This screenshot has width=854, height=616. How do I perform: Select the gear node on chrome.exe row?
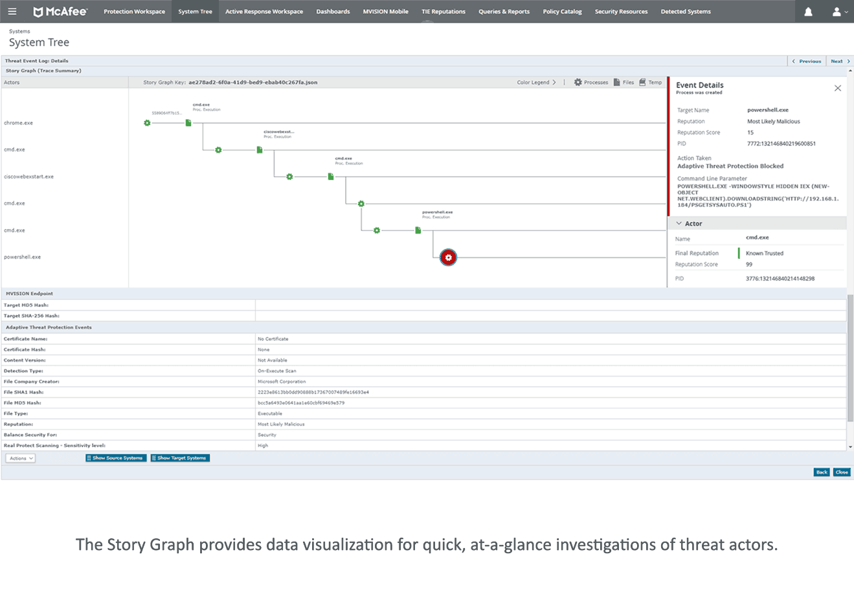[147, 123]
